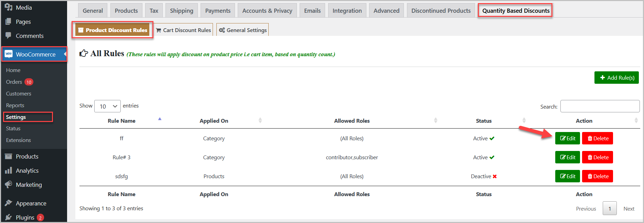Click the Marketing megaphone icon
This screenshot has height=223, width=644.
tap(9, 184)
